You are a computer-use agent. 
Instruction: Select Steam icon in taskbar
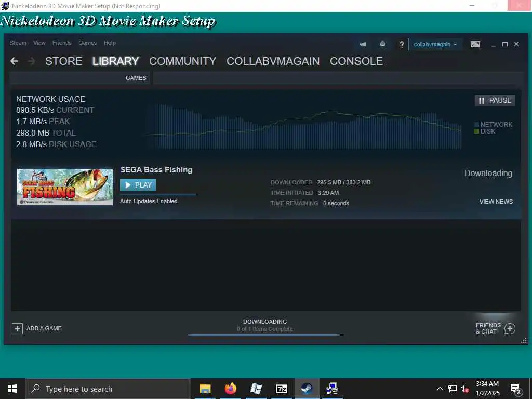coord(307,389)
